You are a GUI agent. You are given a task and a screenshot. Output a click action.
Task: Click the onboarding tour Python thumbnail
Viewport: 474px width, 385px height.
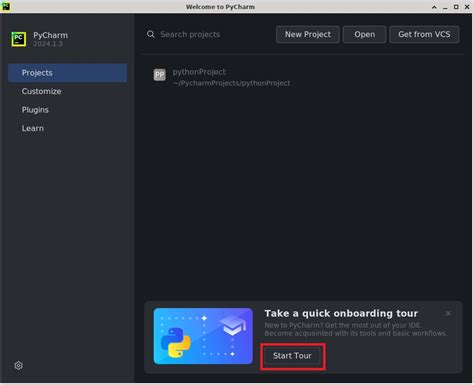pos(203,336)
